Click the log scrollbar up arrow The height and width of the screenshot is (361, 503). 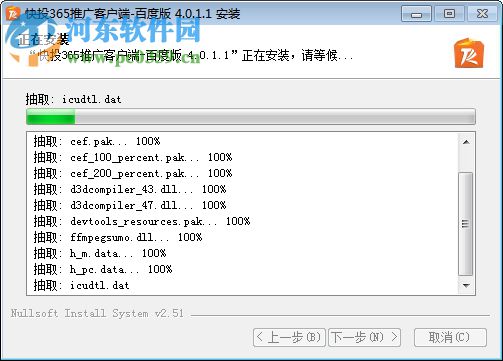click(466, 142)
